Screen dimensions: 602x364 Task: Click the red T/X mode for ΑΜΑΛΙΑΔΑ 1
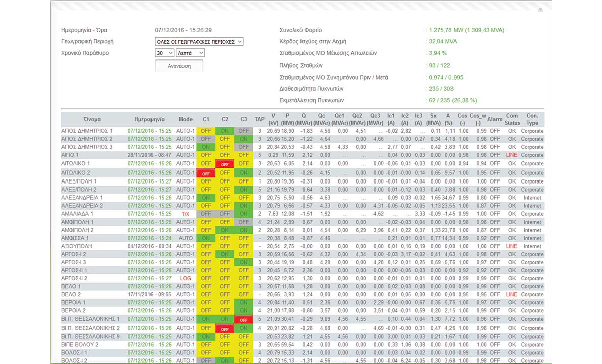pos(185,214)
